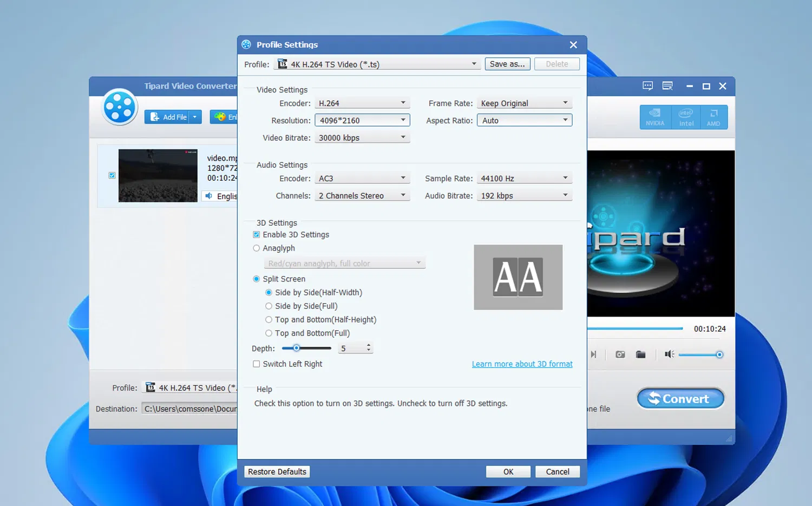Enable Switch Left Right checkbox
Image resolution: width=812 pixels, height=506 pixels.
[x=257, y=364]
